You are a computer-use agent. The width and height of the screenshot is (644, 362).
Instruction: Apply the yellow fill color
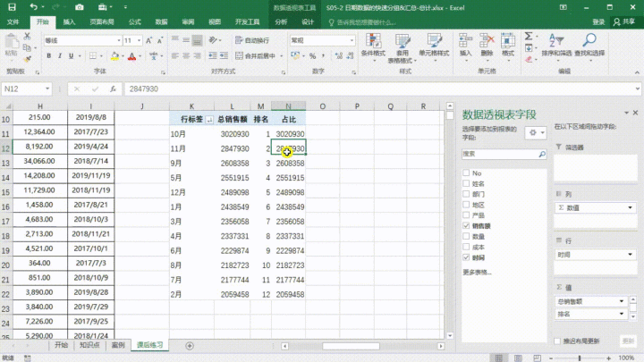[x=114, y=55]
